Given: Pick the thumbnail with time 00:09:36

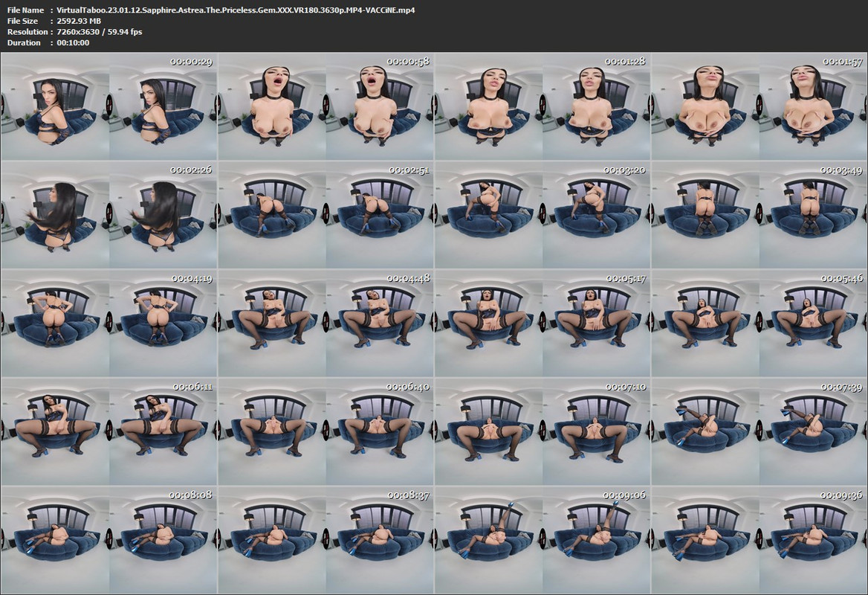Looking at the screenshot, I should click(759, 540).
